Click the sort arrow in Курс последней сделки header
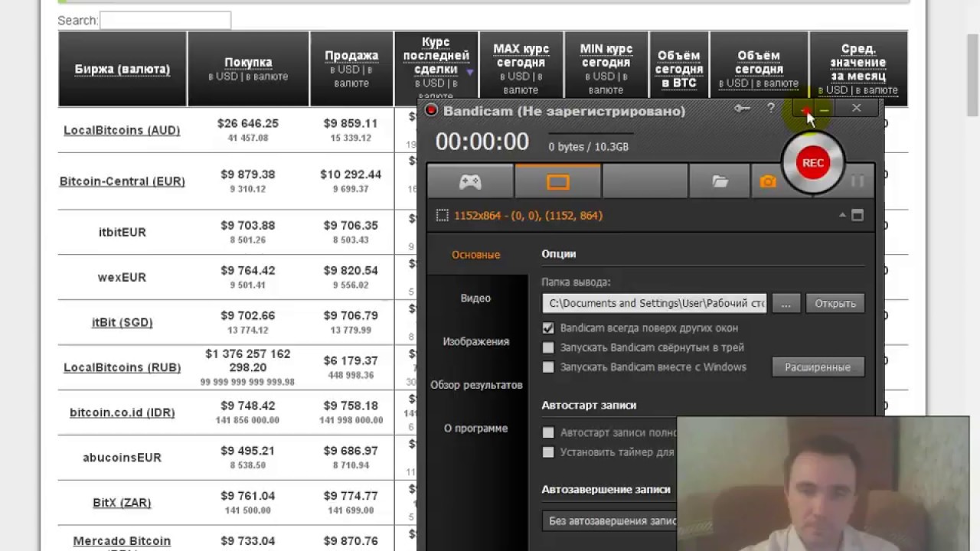Viewport: 980px width, 551px height. (x=470, y=72)
